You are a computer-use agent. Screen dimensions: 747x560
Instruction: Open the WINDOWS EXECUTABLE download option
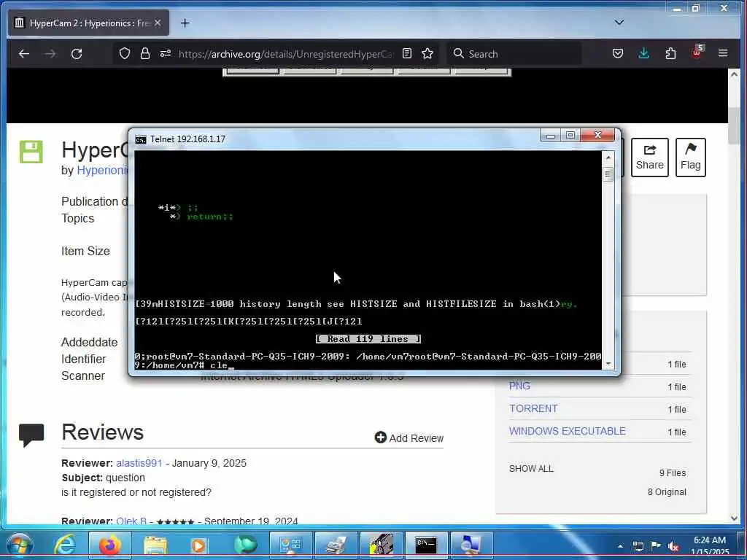[x=567, y=431]
